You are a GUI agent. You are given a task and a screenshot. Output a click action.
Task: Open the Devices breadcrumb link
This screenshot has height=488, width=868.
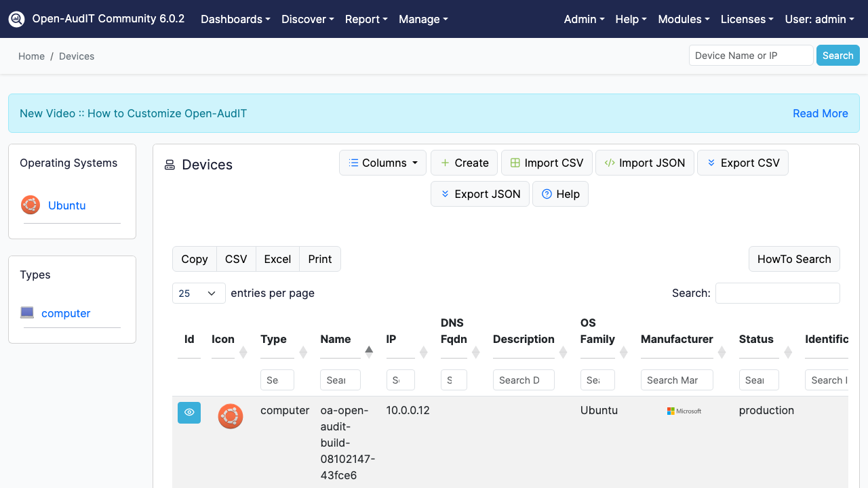coord(77,56)
